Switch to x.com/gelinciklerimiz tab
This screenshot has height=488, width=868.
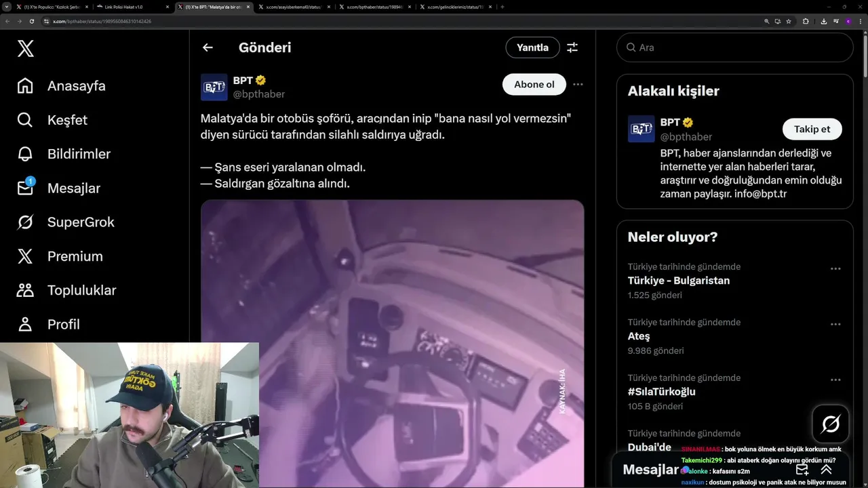(456, 7)
